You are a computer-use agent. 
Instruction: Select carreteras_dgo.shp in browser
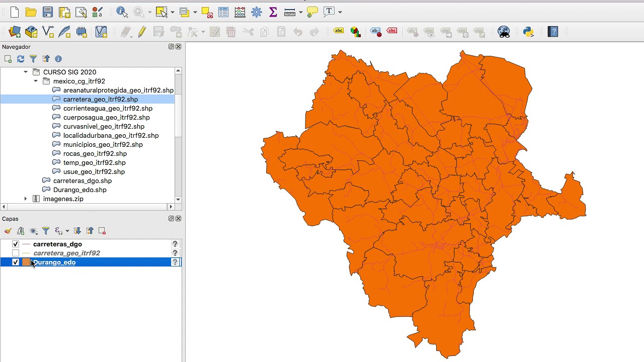click(83, 180)
